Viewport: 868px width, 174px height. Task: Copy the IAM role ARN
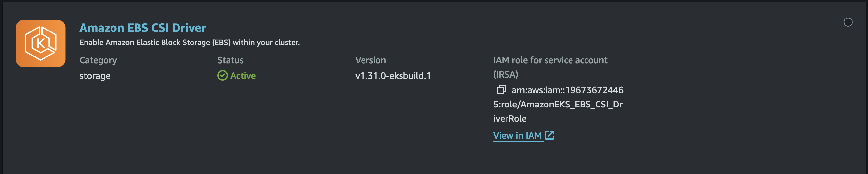pyautogui.click(x=501, y=90)
